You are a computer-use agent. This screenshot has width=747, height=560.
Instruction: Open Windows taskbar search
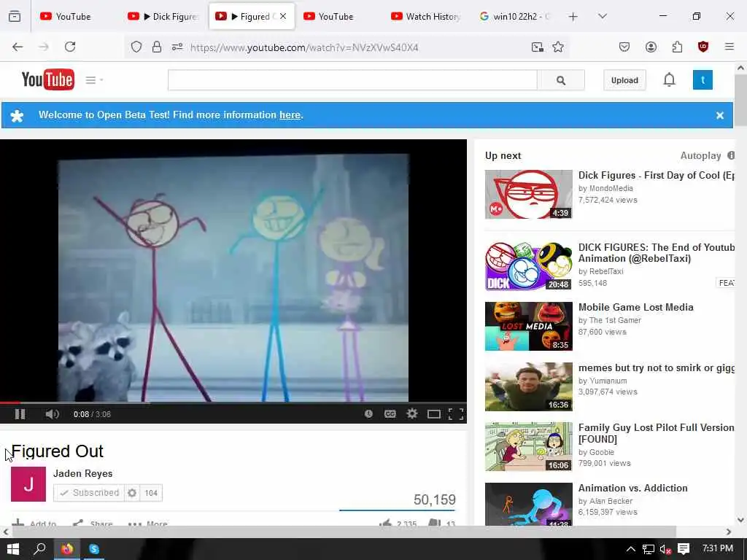[40, 549]
